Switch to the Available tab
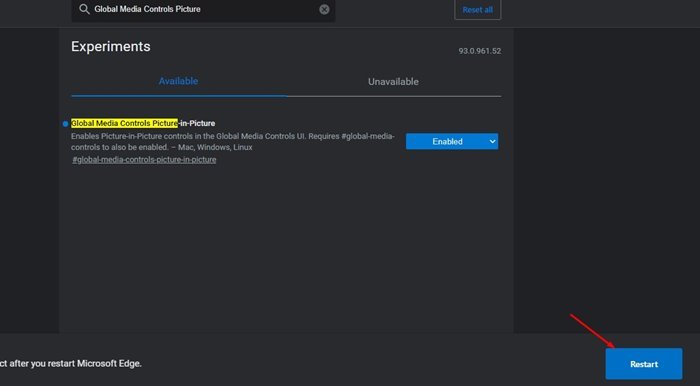 (x=179, y=81)
